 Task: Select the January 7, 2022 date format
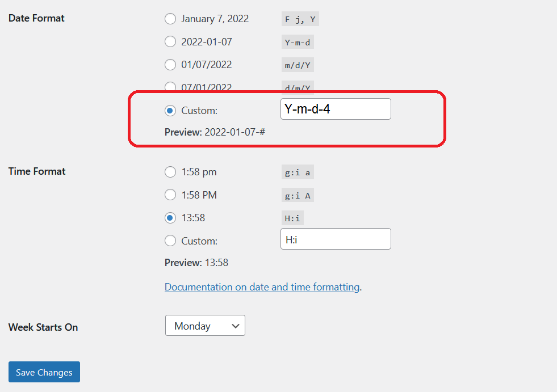click(x=170, y=19)
